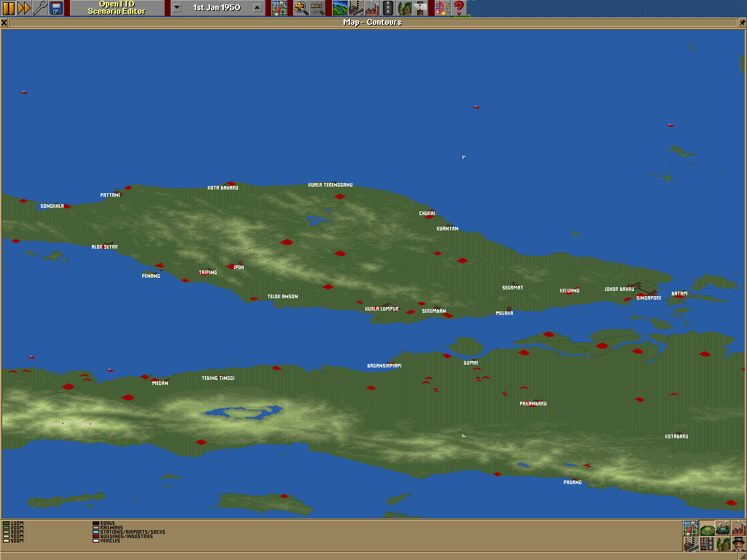The height and width of the screenshot is (560, 747).
Task: Show transport routes on the map
Action: click(706, 543)
